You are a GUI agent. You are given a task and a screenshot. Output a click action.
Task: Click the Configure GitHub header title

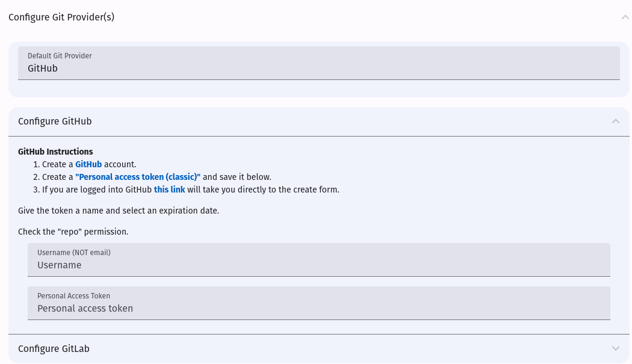tap(55, 122)
